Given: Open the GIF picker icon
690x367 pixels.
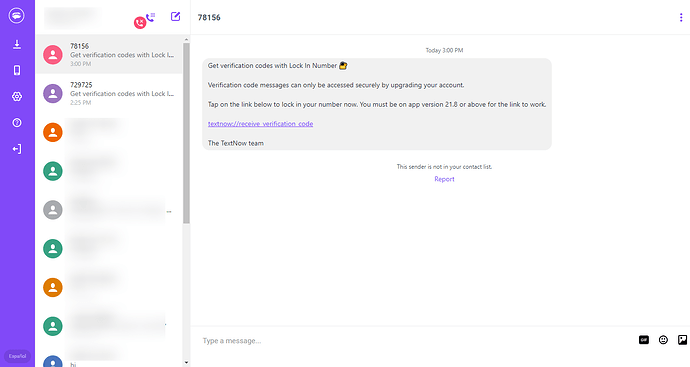Looking at the screenshot, I should click(x=644, y=340).
